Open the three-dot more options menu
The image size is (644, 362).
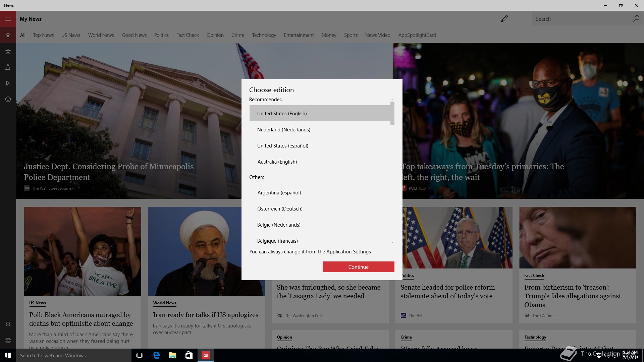point(524,19)
